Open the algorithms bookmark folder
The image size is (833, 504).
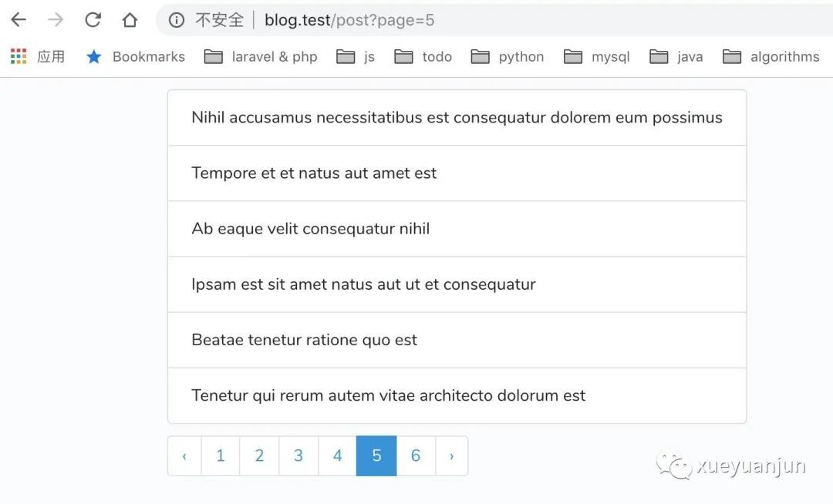771,56
